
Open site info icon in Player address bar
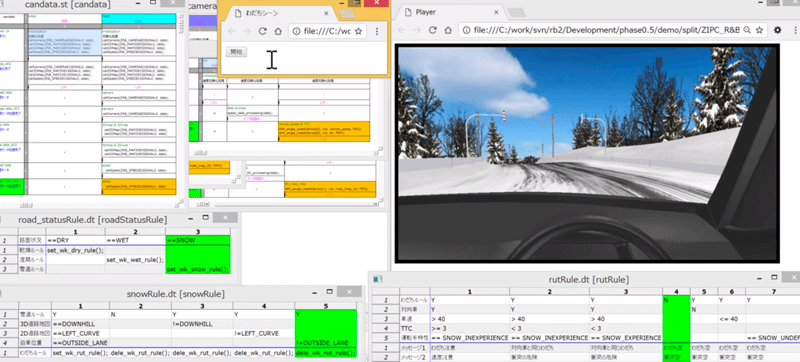pos(467,30)
